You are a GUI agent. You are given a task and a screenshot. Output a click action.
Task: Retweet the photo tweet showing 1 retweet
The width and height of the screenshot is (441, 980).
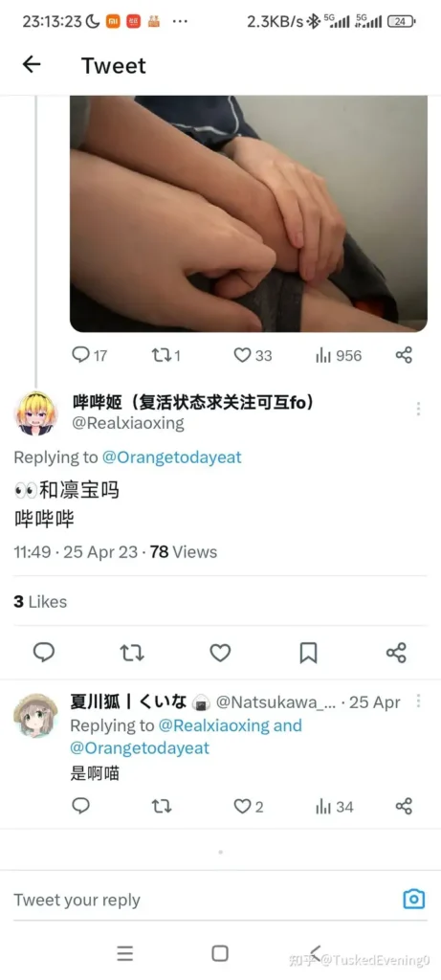pyautogui.click(x=166, y=356)
